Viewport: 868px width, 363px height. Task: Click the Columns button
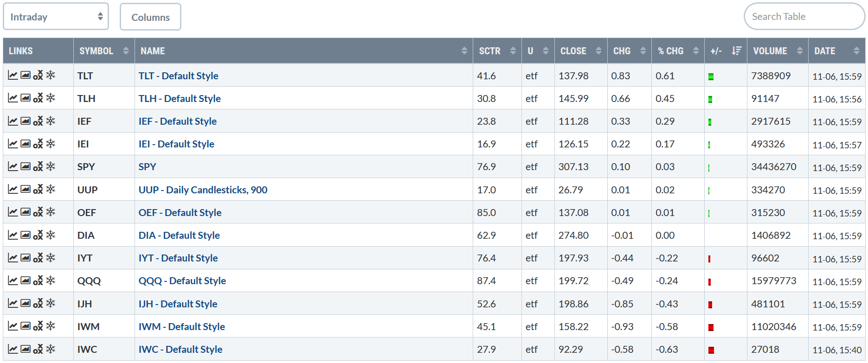(x=150, y=17)
